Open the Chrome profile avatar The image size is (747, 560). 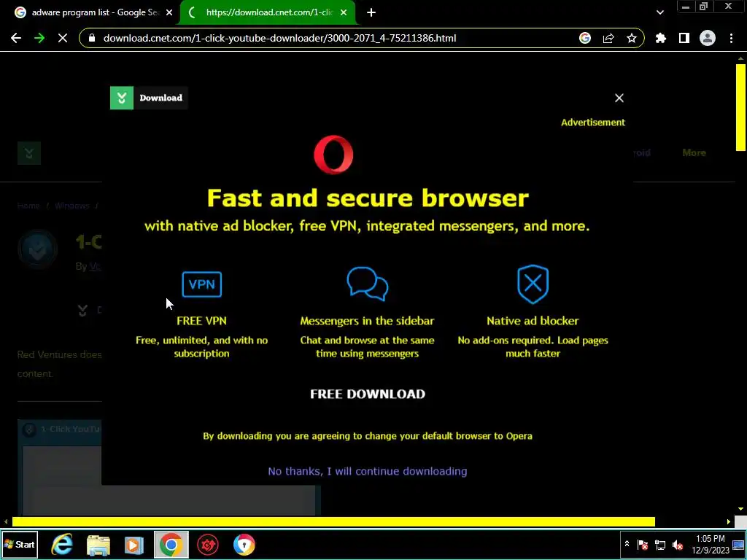(x=708, y=38)
